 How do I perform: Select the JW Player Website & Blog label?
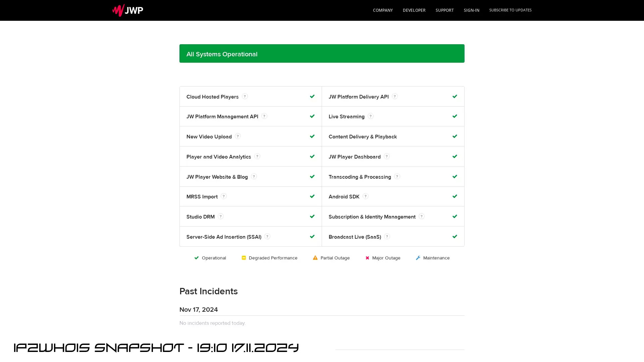(x=217, y=177)
